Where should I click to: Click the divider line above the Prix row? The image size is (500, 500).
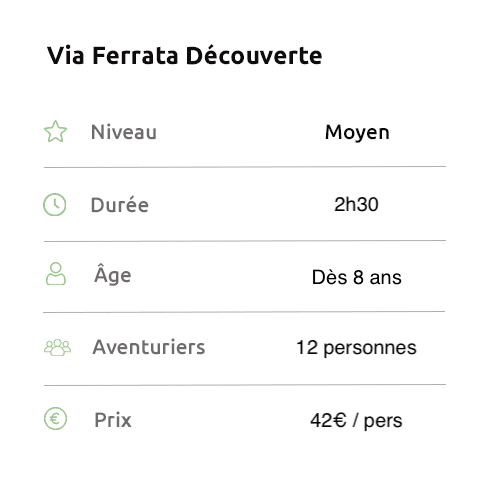click(x=245, y=385)
